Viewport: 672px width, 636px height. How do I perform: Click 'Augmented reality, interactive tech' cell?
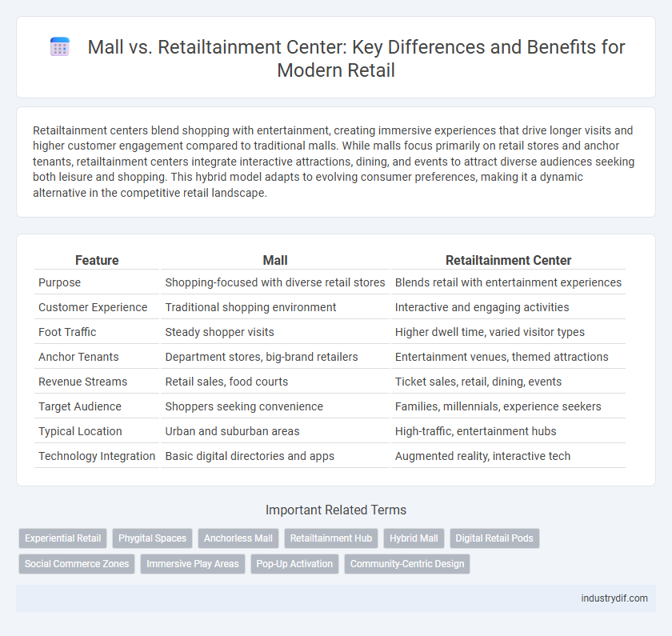click(508, 457)
